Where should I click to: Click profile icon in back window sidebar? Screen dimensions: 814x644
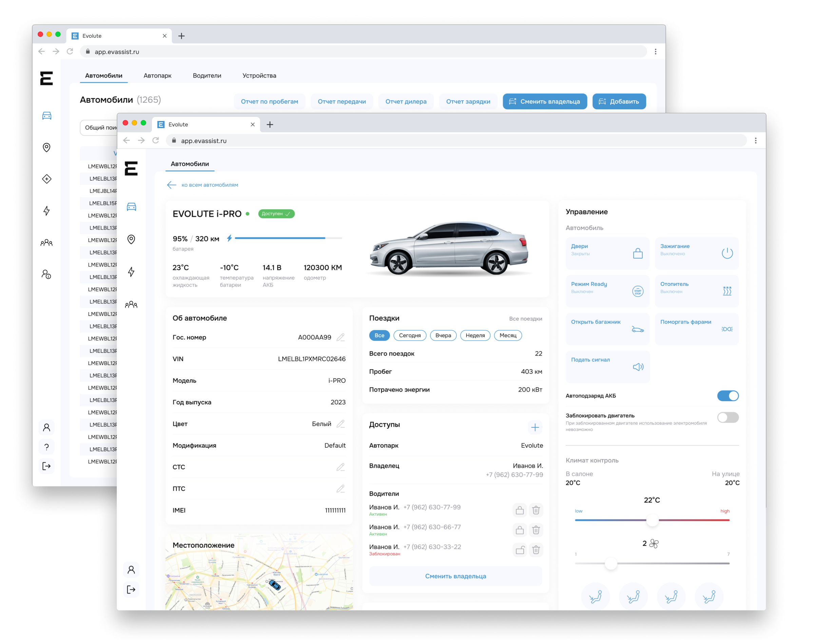click(x=47, y=427)
